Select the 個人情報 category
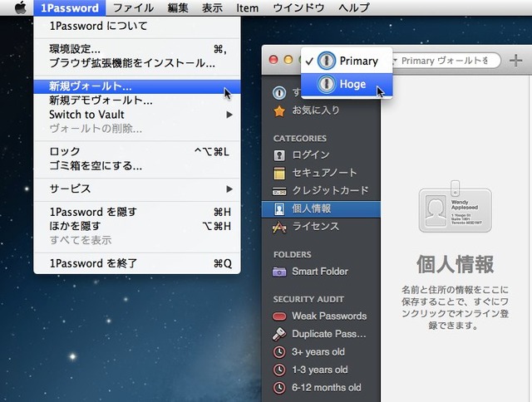 tap(321, 209)
